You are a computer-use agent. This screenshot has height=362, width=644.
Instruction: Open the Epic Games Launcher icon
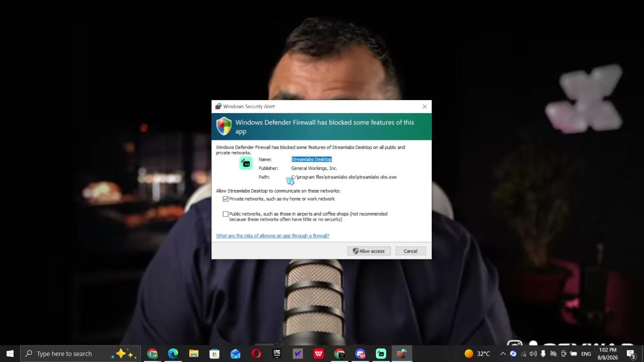pos(277,353)
